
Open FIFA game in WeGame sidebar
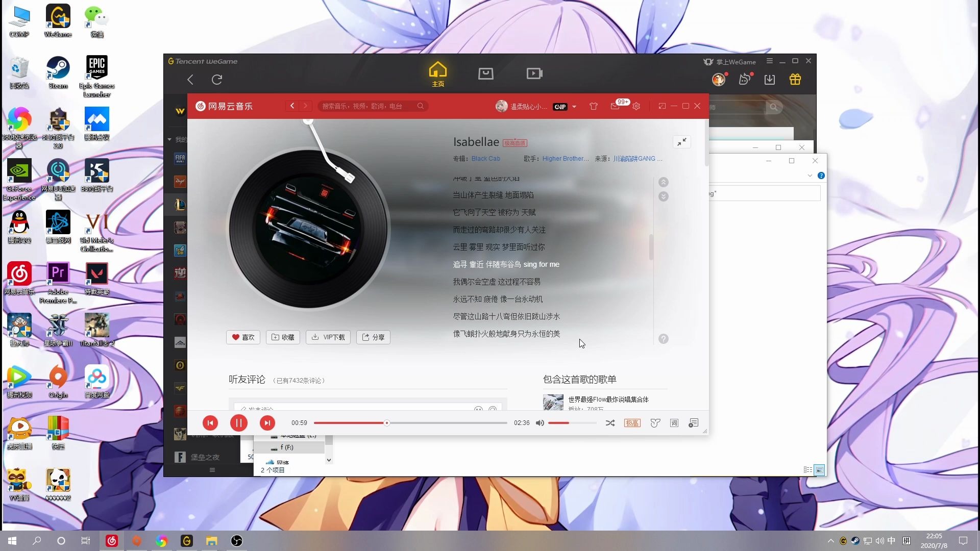[180, 158]
